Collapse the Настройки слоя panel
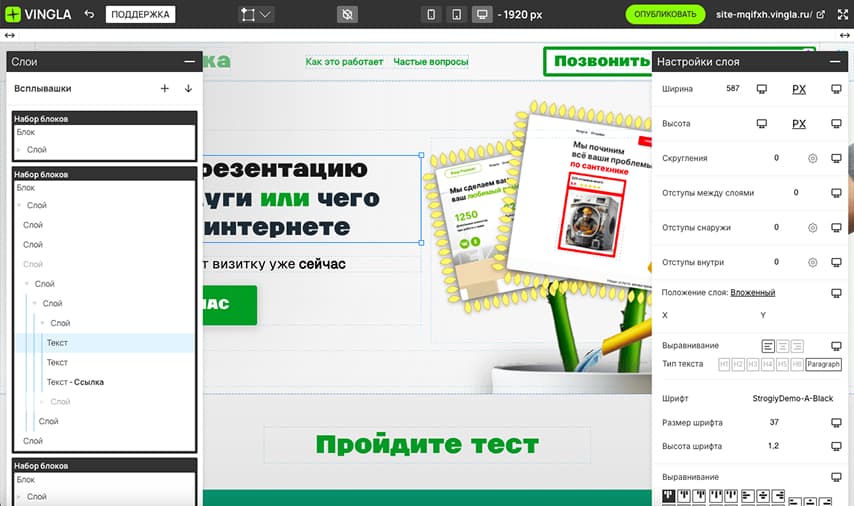This screenshot has width=854, height=506. point(835,62)
